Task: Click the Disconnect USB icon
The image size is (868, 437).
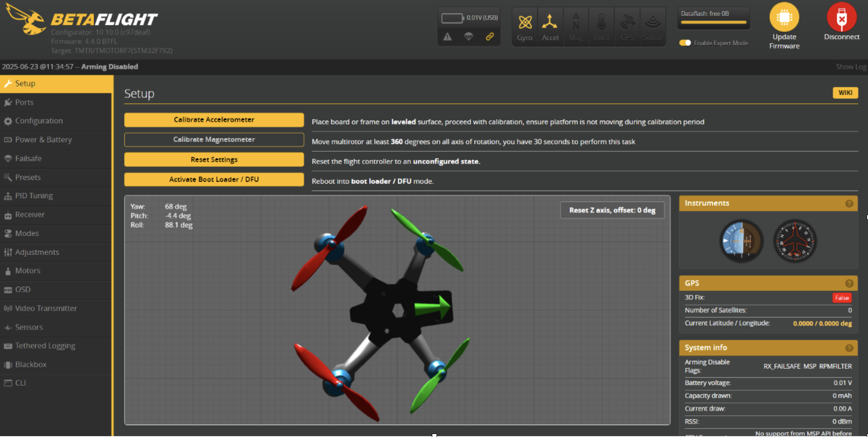Action: click(842, 17)
